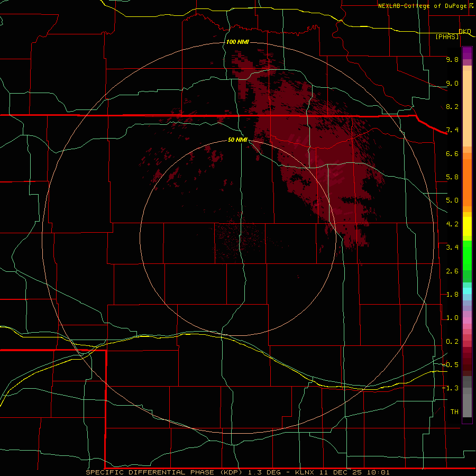Click the 0.2 color scale value
This screenshot has height=476, width=476.
pyautogui.click(x=452, y=342)
